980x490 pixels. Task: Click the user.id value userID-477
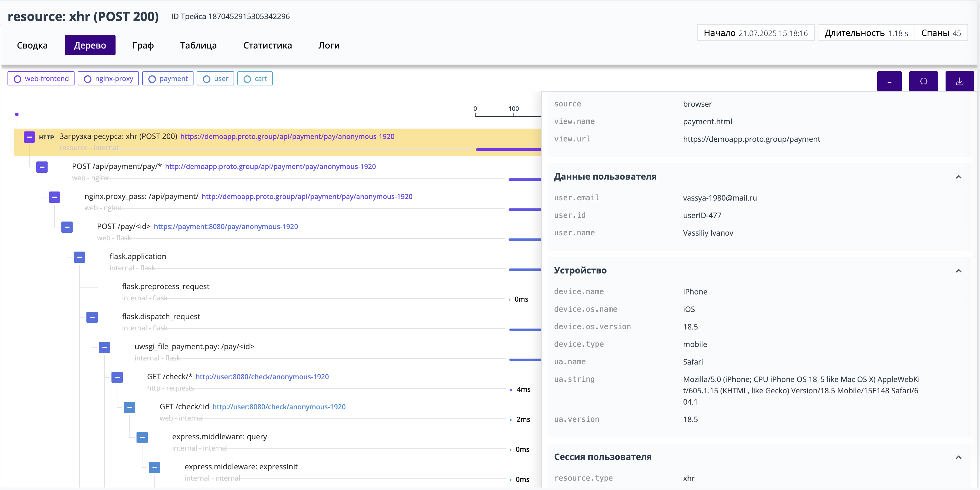[x=702, y=215]
